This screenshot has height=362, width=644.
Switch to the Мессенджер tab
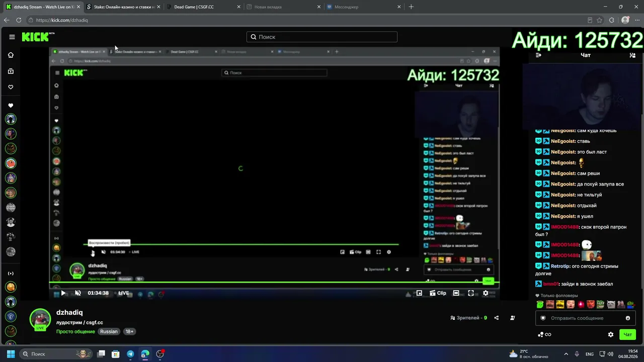pos(363,7)
